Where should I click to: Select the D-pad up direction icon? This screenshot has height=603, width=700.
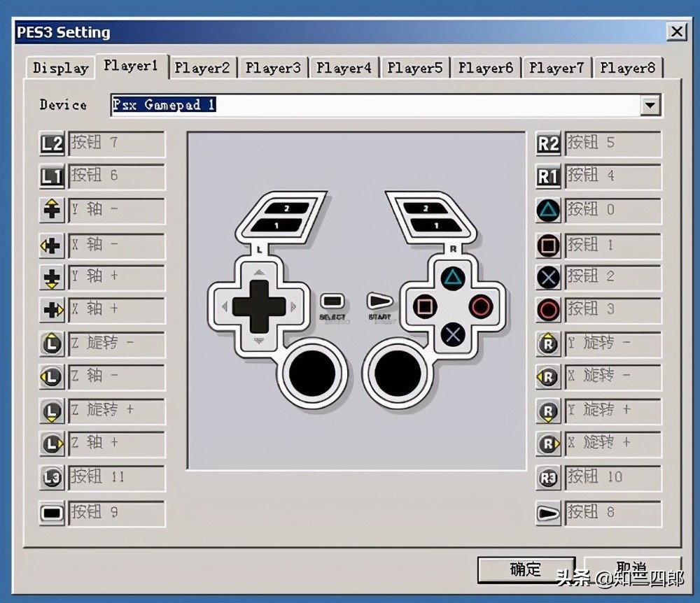pos(52,211)
